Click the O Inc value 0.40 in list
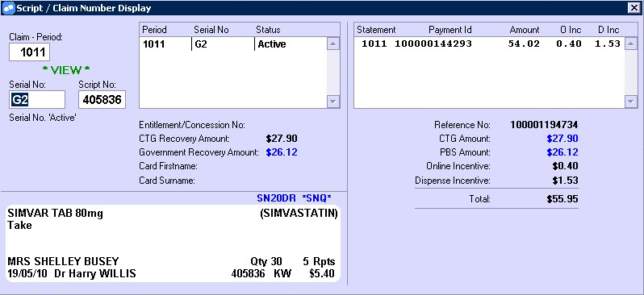Screen dimensions: 644x295 coord(569,44)
